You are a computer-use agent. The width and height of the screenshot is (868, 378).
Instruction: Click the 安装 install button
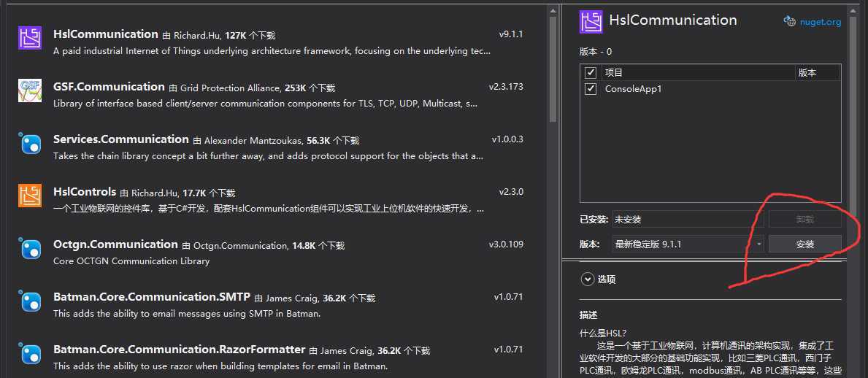click(x=805, y=244)
